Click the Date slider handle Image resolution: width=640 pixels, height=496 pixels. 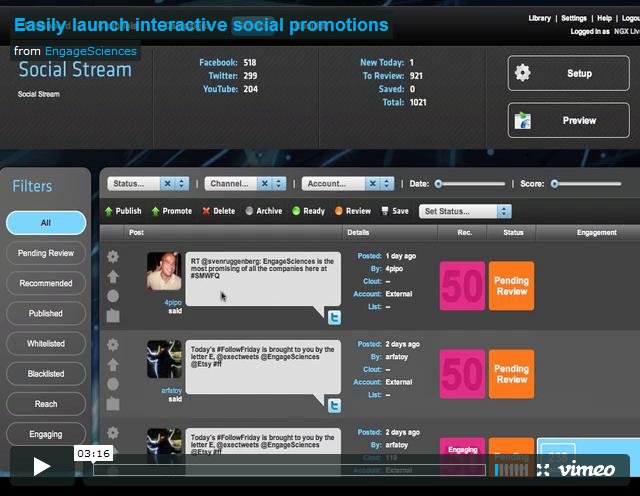pyautogui.click(x=438, y=184)
